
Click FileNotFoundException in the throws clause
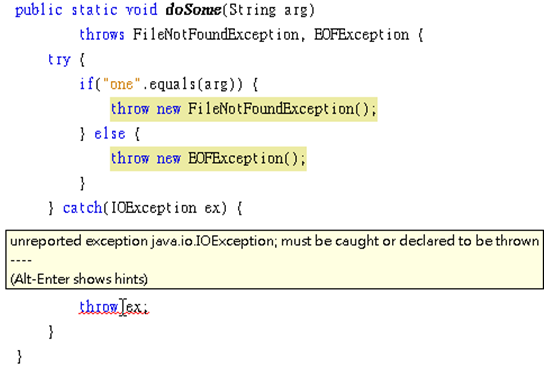click(216, 35)
